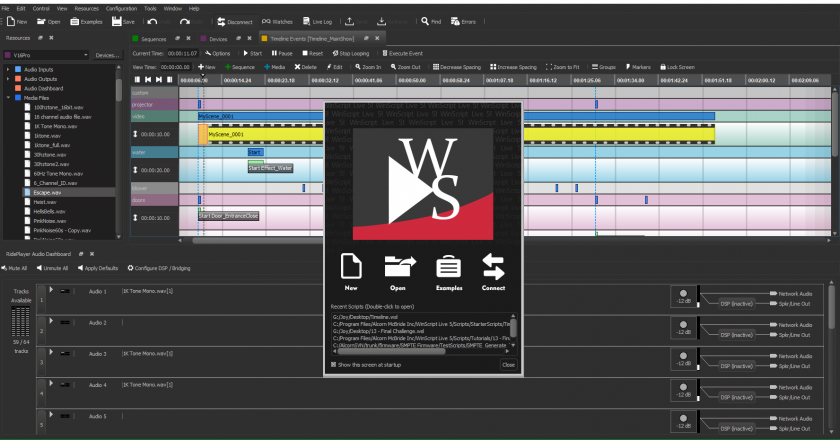The width and height of the screenshot is (840, 440).
Task: Add a Sequence to the timeline
Action: [x=240, y=67]
